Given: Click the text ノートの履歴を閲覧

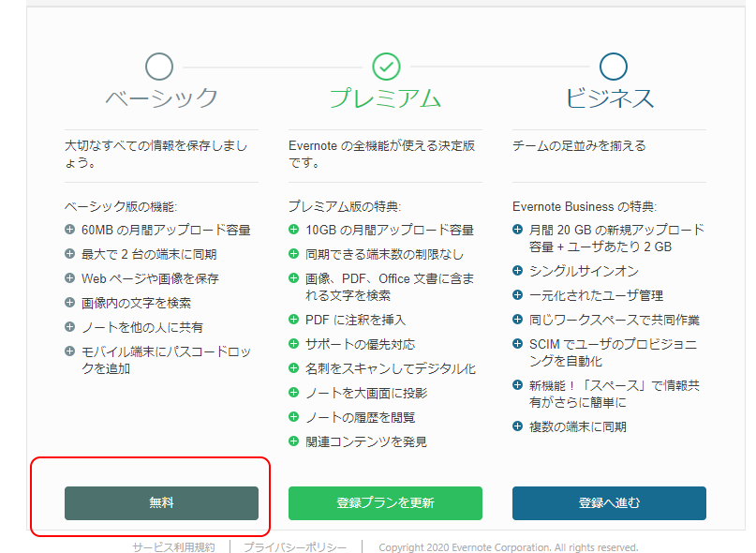Looking at the screenshot, I should click(360, 417).
